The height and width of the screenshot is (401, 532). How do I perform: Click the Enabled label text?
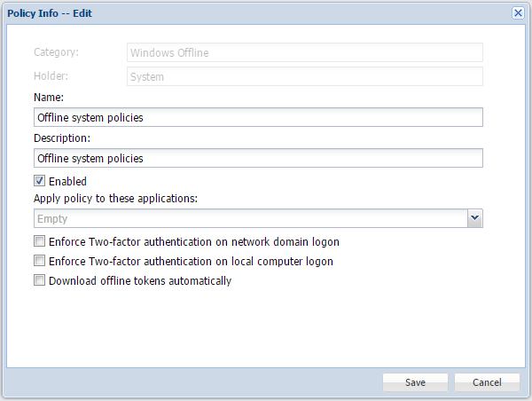click(x=67, y=182)
